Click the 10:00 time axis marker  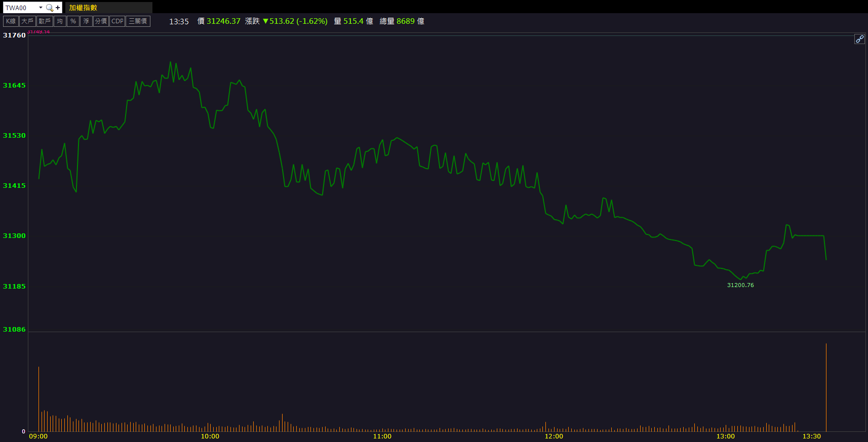[210, 436]
